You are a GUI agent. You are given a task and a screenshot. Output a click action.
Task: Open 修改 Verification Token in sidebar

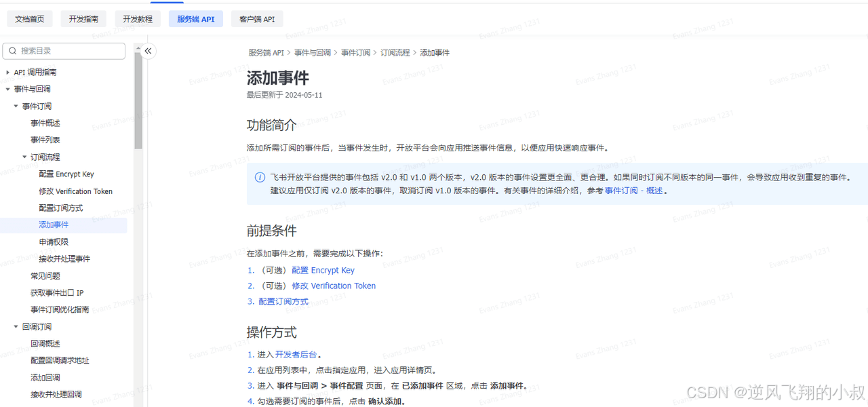click(75, 191)
